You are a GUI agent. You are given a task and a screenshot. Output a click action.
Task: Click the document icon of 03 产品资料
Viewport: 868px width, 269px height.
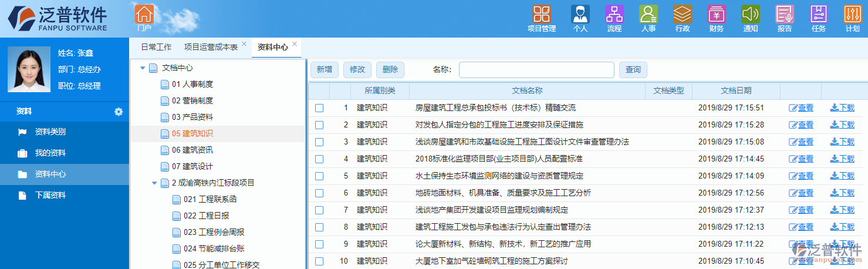[x=165, y=117]
